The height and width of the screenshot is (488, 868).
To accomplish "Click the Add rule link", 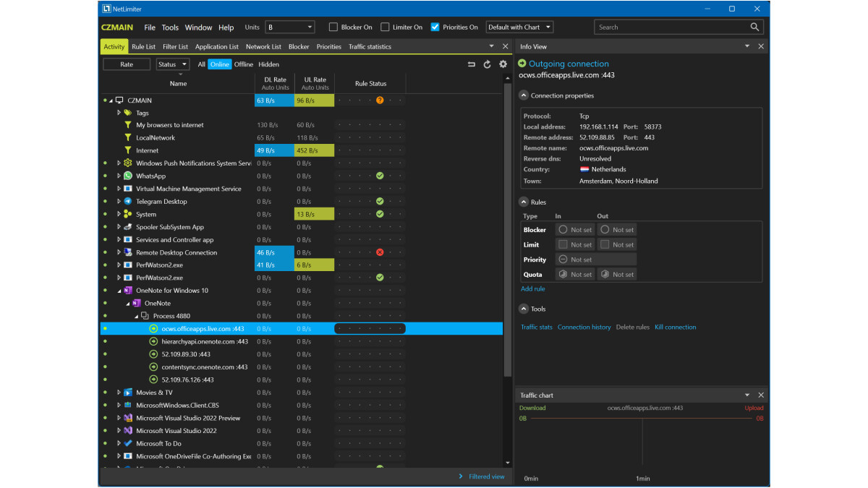I will coord(533,288).
